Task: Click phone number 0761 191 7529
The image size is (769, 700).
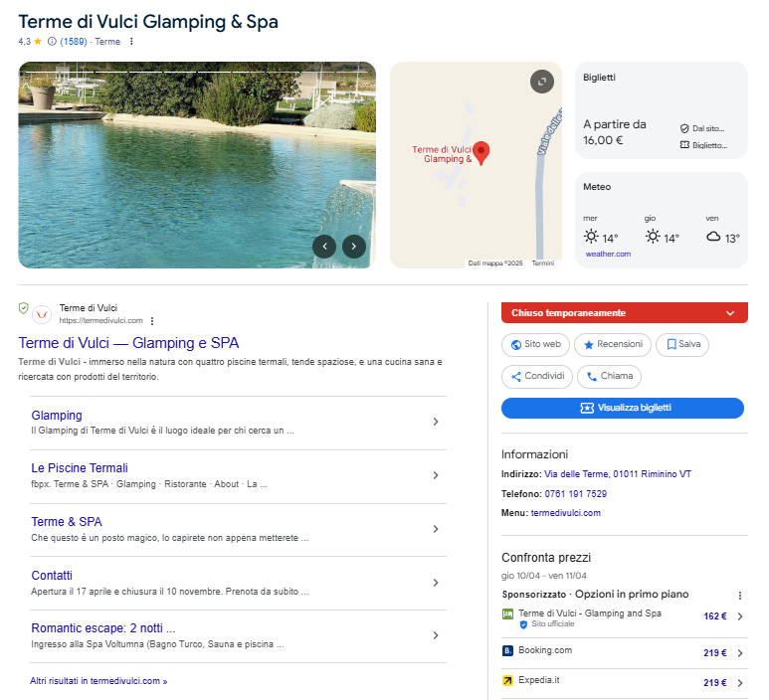Action: [x=575, y=493]
